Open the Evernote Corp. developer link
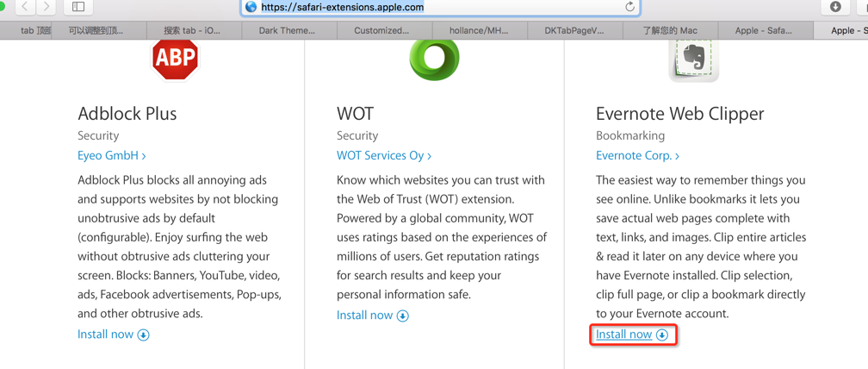 (x=637, y=156)
